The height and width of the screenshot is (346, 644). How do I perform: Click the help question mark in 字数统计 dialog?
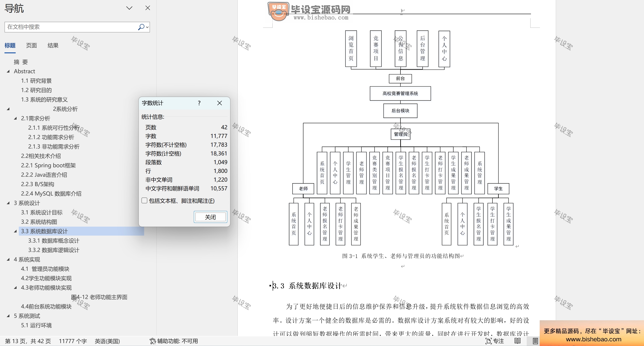point(199,103)
